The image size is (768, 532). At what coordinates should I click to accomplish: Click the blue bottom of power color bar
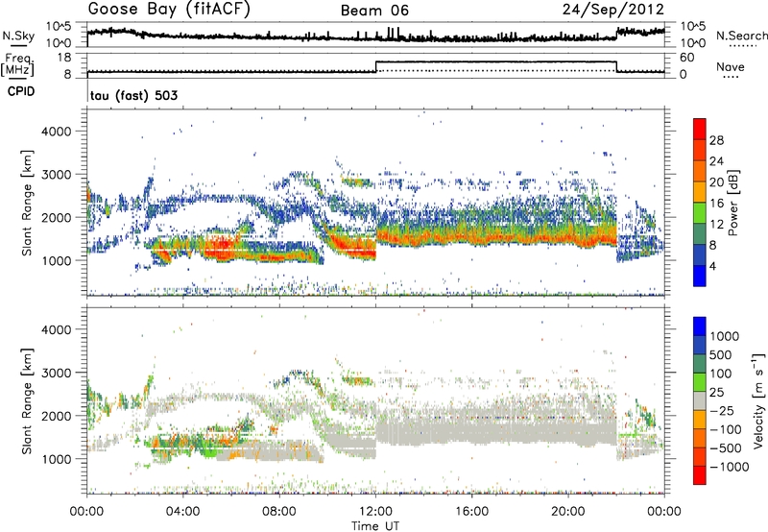click(700, 276)
